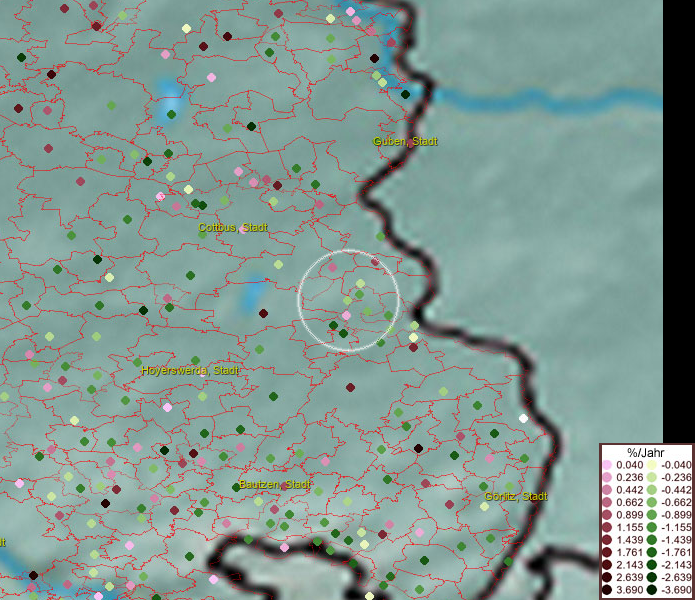The width and height of the screenshot is (695, 600).
Task: Click the 'Bautzen, Stadt' map label
Action: coord(274,484)
